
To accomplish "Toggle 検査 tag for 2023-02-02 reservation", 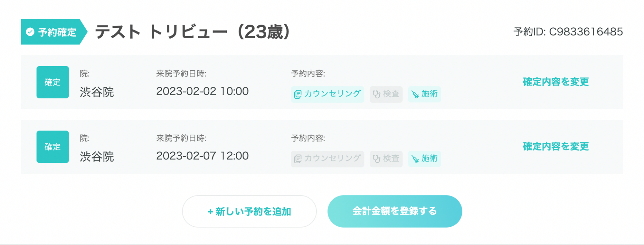I will 386,94.
